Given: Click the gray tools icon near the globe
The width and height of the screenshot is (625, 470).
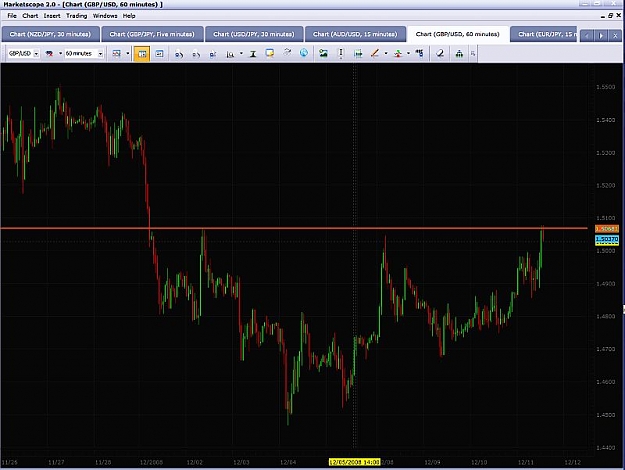Looking at the screenshot, I should pos(287,53).
